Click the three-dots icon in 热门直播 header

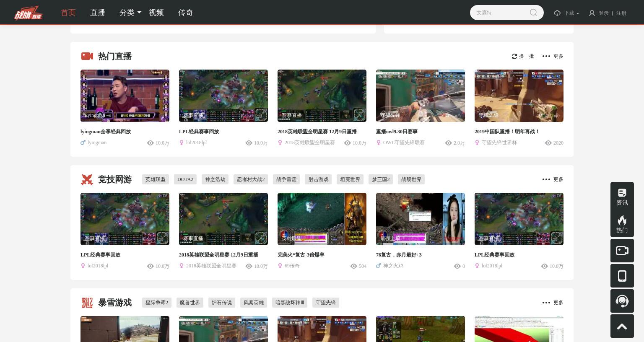click(546, 56)
